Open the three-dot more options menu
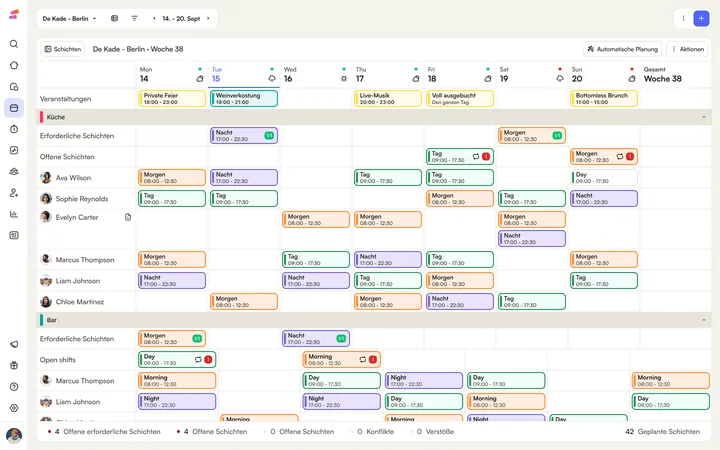 (683, 18)
